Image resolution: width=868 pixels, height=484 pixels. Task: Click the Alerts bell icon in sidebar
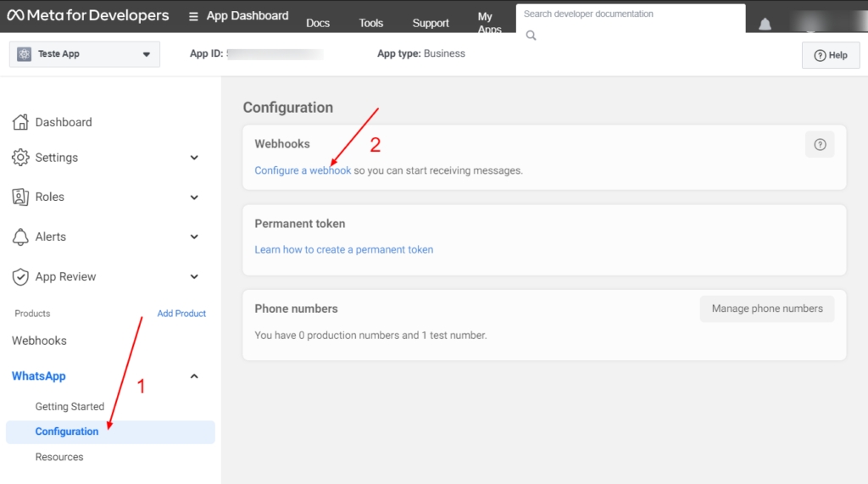click(x=20, y=236)
